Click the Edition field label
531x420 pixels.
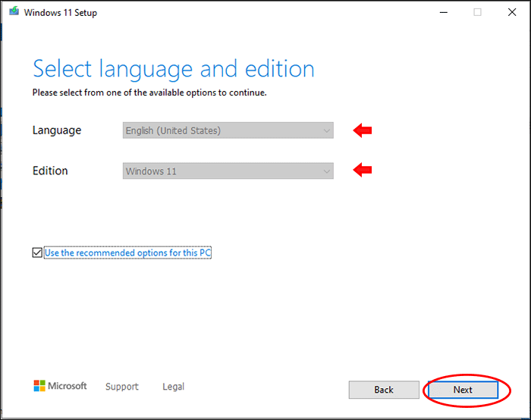pyautogui.click(x=50, y=171)
